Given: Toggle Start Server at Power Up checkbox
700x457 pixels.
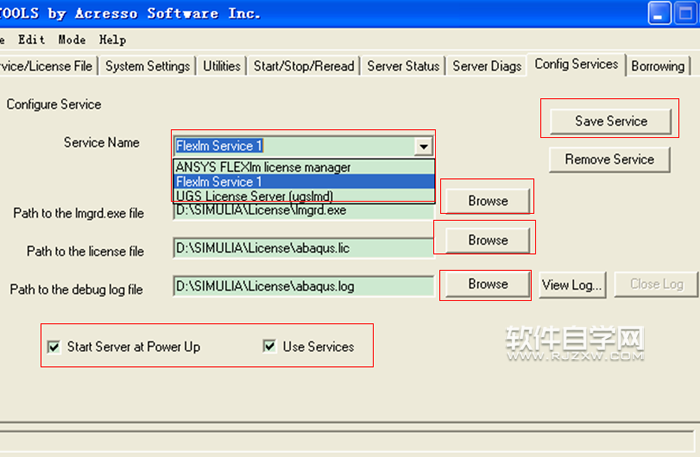Looking at the screenshot, I should 54,347.
